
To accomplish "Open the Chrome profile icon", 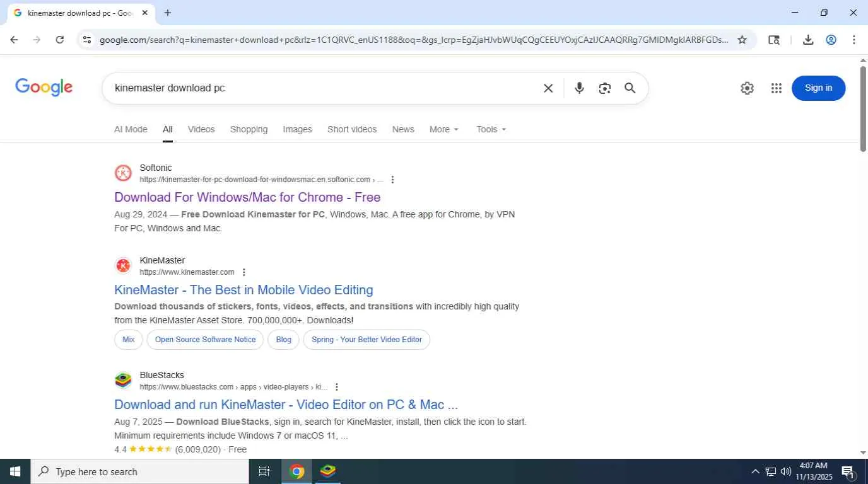I will [831, 40].
